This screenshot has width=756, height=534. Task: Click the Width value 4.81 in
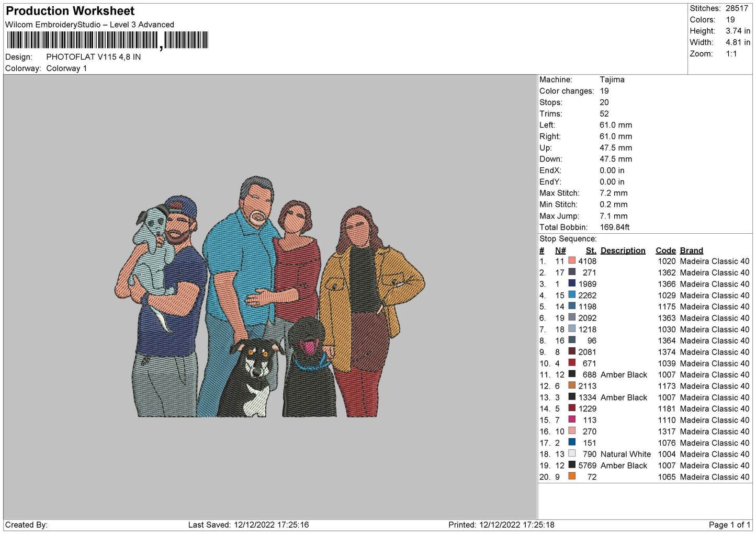pyautogui.click(x=738, y=42)
